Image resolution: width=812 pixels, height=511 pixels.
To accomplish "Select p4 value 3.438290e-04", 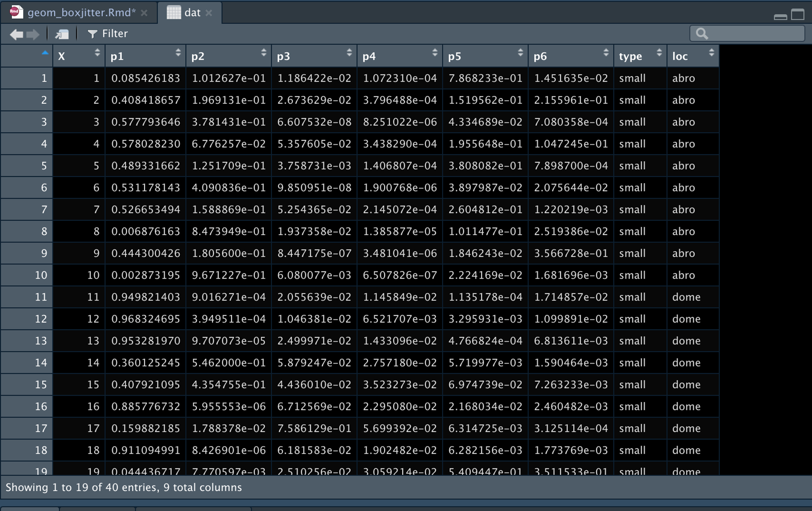I will [x=400, y=144].
